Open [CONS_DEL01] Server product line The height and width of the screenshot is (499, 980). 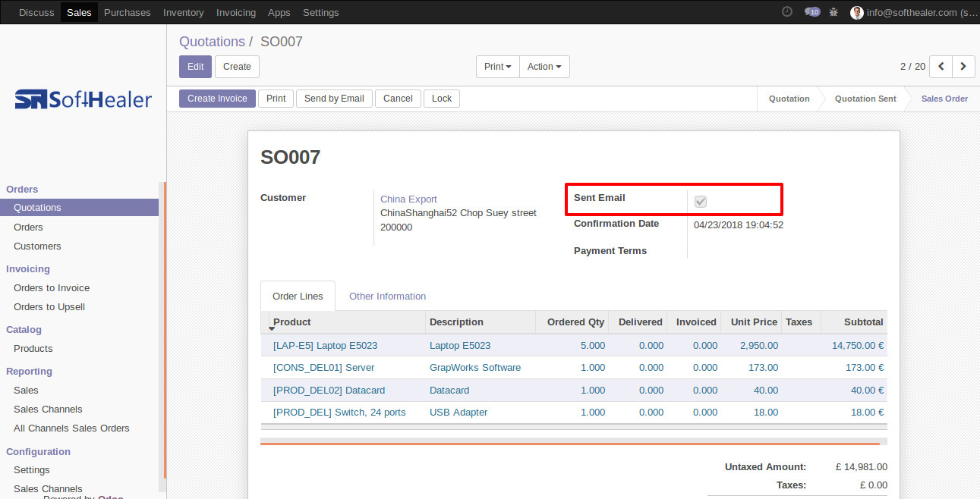[x=323, y=367]
